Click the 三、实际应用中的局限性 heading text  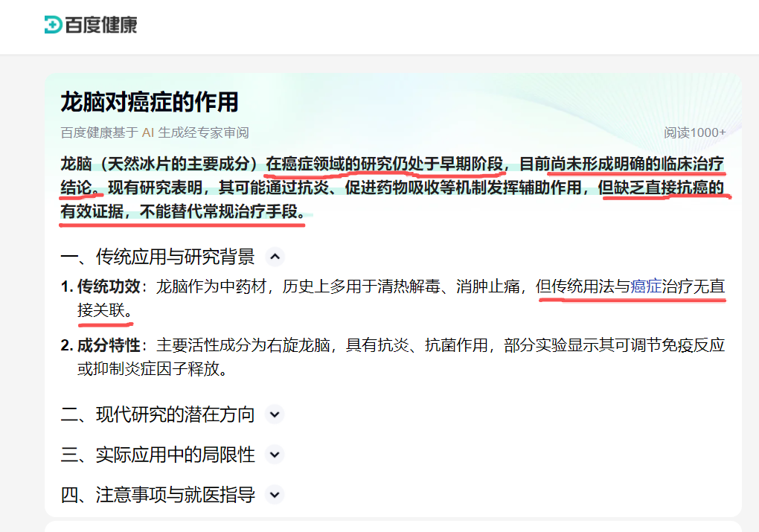158,455
